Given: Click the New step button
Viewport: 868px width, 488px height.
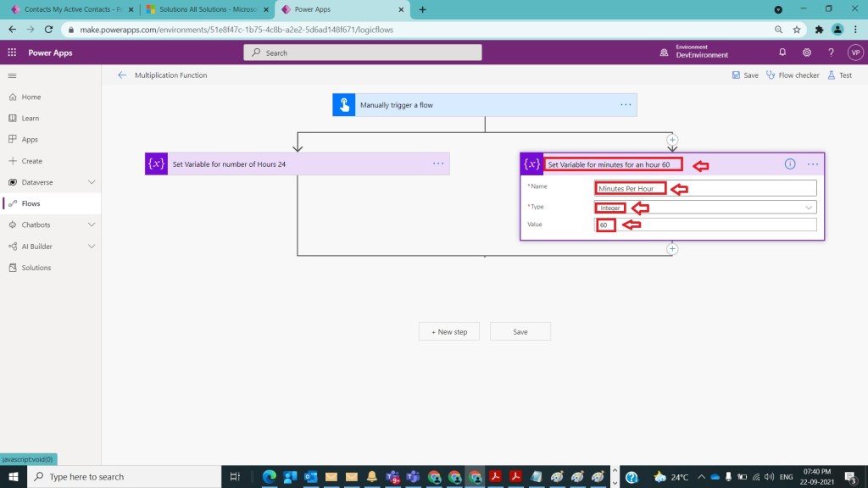Looking at the screenshot, I should point(448,332).
